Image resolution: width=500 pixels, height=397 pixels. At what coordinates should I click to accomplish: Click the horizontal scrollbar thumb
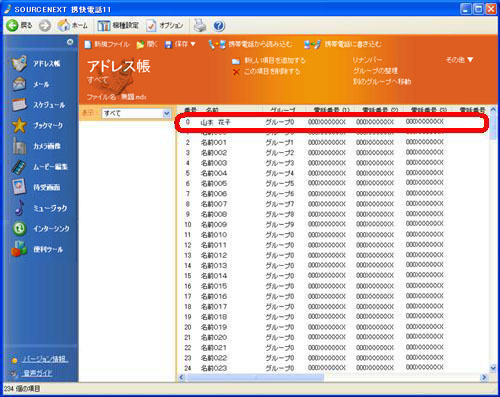[x=255, y=377]
